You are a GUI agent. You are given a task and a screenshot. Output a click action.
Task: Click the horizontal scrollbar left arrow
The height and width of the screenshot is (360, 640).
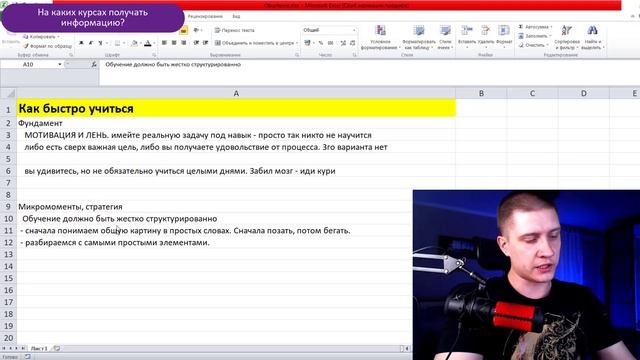[x=407, y=348]
